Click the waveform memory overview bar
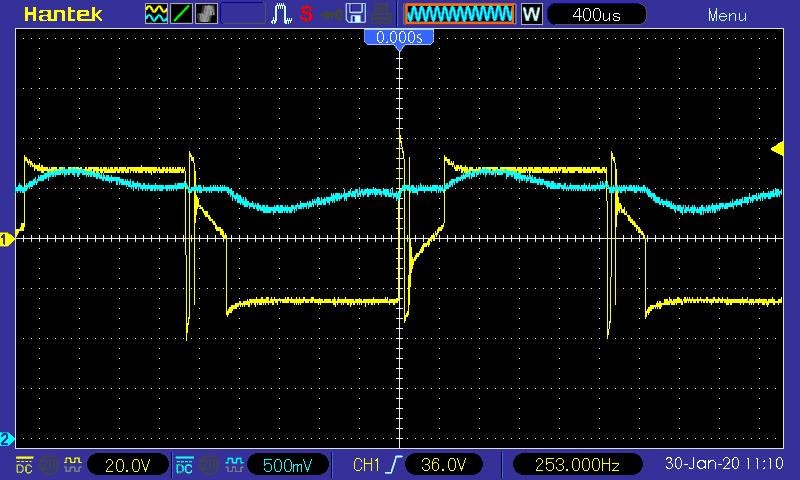This screenshot has height=480, width=800. (460, 14)
